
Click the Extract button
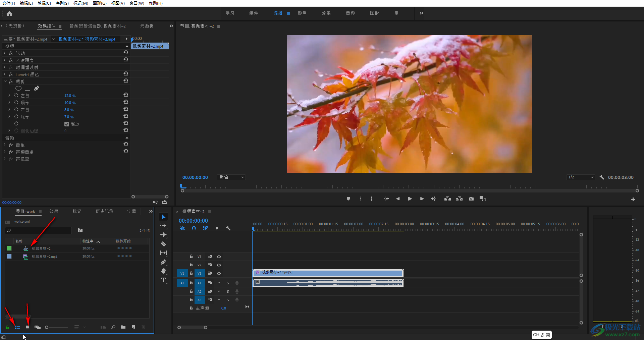[460, 199]
